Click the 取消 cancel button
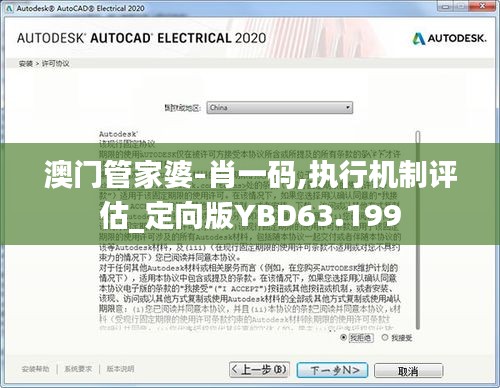This screenshot has height=388, width=500. [409, 371]
